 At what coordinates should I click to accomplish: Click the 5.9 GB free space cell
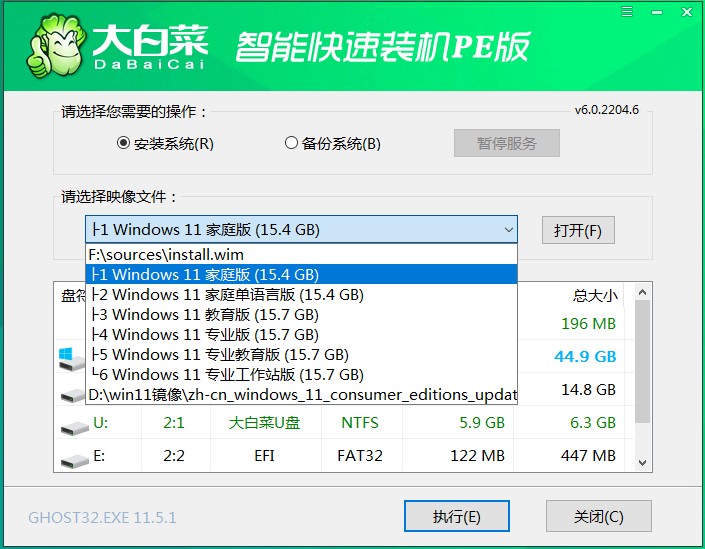coord(482,423)
